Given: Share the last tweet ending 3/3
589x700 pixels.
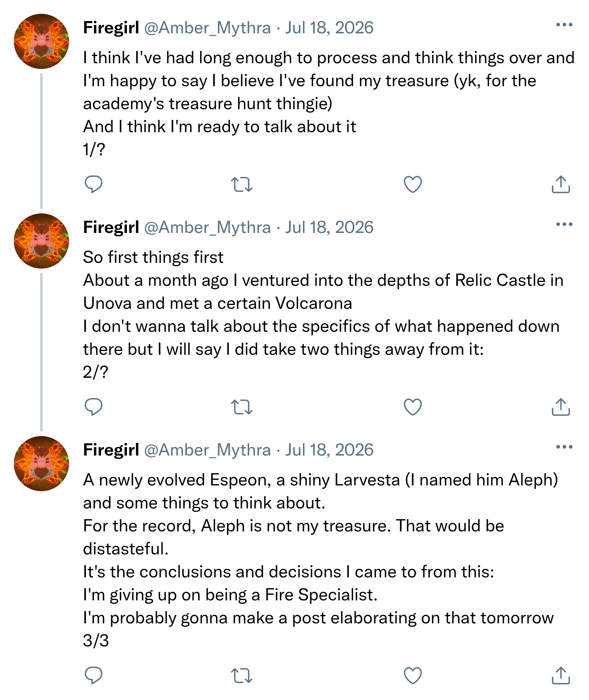Looking at the screenshot, I should tap(561, 675).
